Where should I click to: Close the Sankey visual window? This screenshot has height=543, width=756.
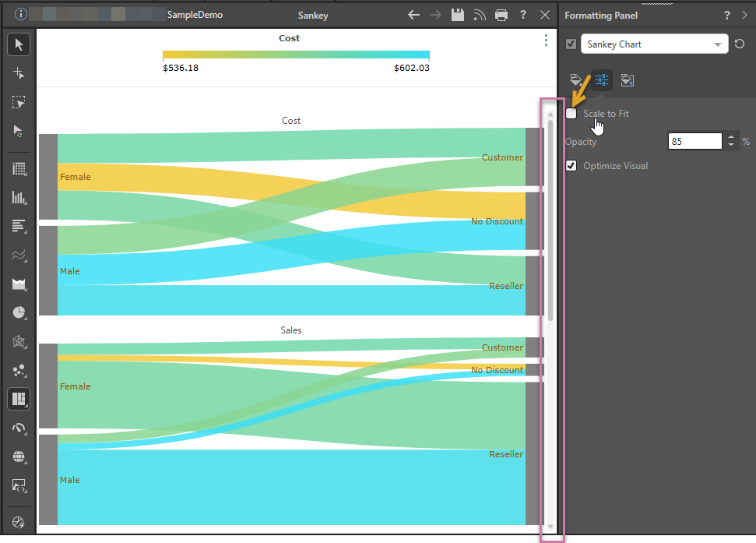(x=545, y=15)
